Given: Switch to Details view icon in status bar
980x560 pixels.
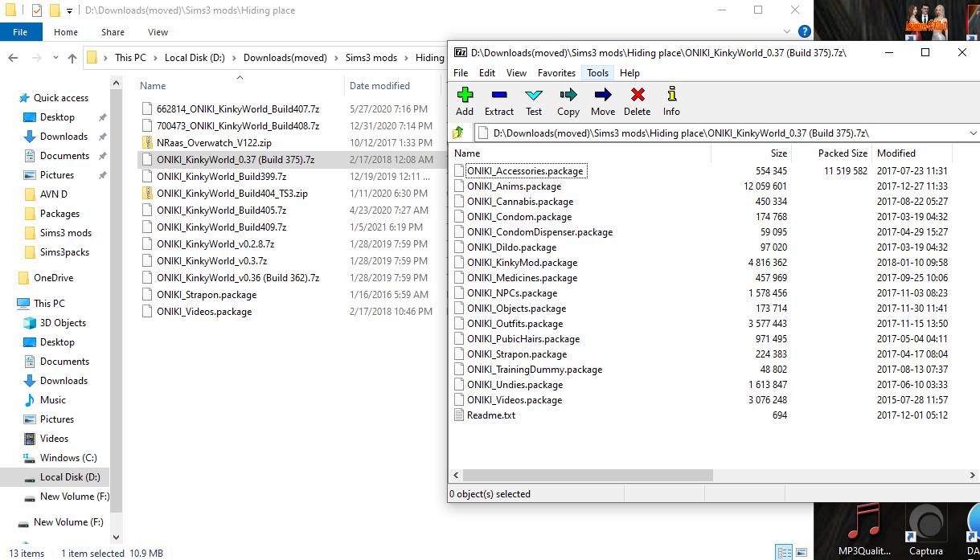Looking at the screenshot, I should point(783,553).
